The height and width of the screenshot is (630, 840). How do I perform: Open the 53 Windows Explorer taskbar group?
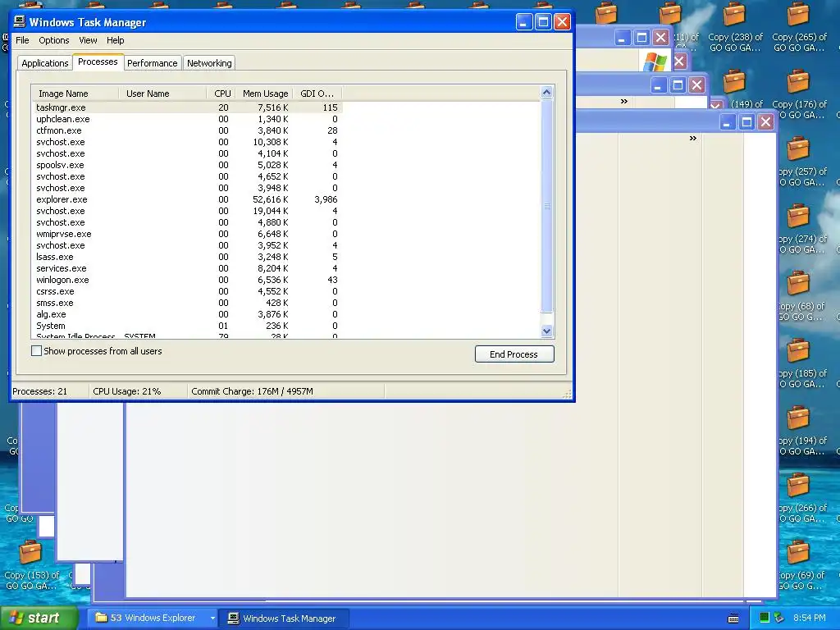pyautogui.click(x=147, y=618)
